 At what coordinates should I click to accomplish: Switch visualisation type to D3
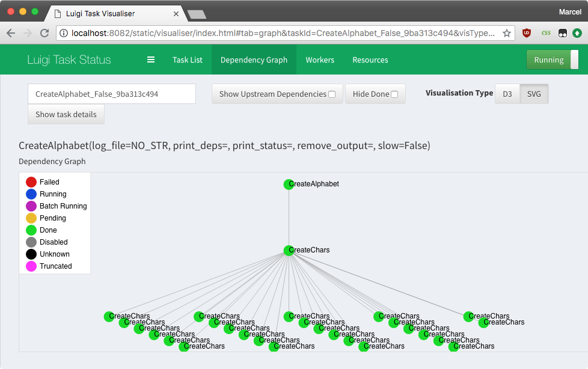507,94
